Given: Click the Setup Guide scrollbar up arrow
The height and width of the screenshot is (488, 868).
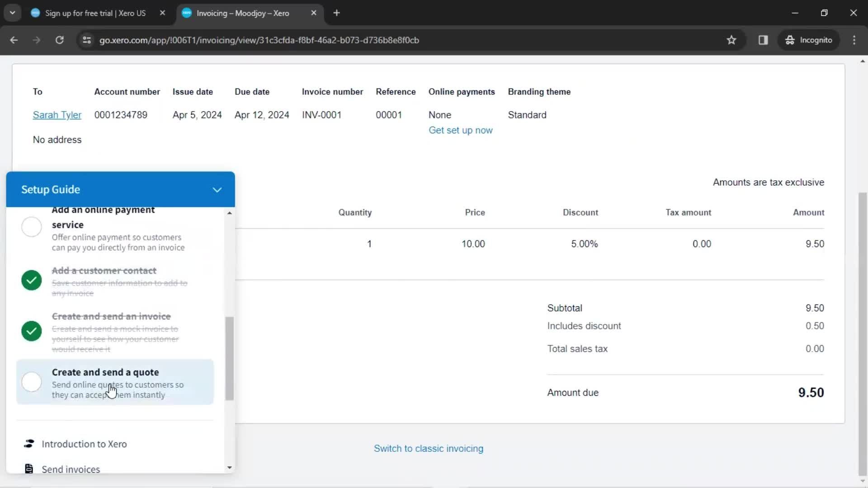Looking at the screenshot, I should (x=230, y=213).
